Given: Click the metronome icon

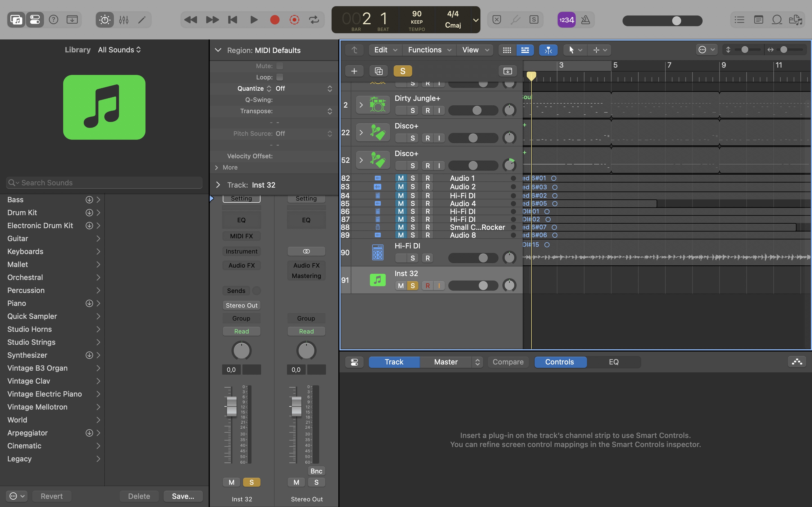Looking at the screenshot, I should [586, 20].
